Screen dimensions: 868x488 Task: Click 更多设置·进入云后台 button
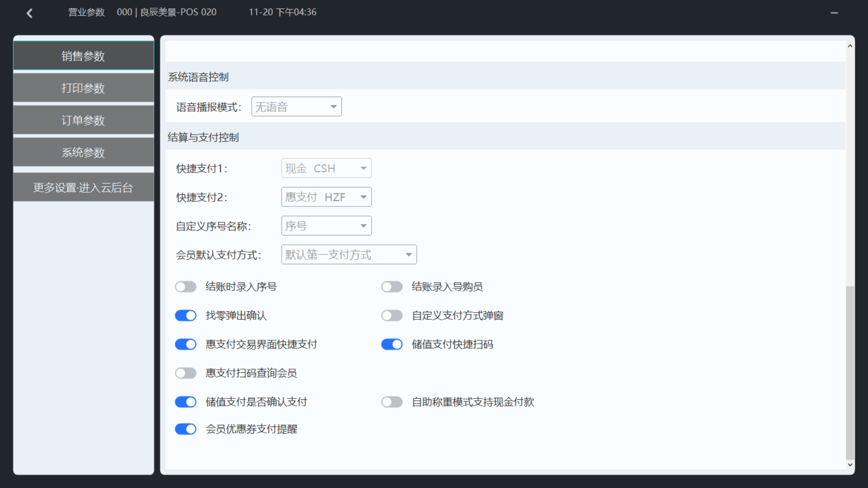point(83,188)
